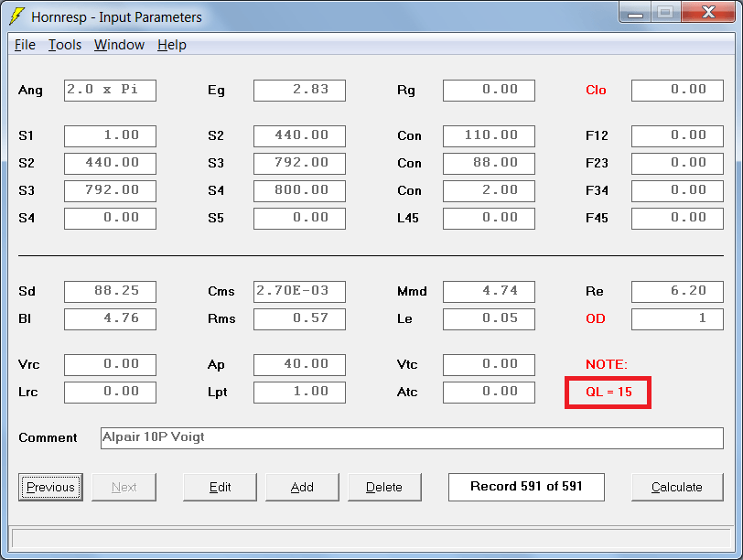
Task: Click the red Clo label
Action: [x=596, y=90]
